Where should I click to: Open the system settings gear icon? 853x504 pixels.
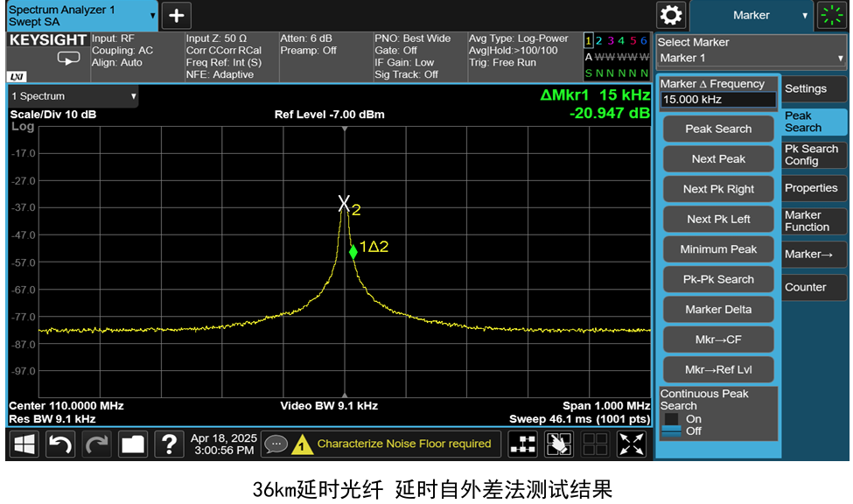point(670,15)
